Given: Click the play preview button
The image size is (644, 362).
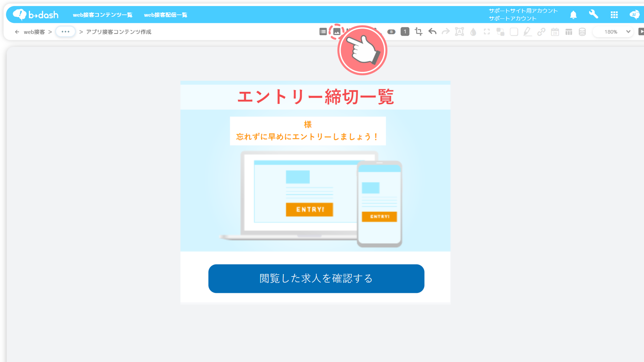Looking at the screenshot, I should (x=641, y=32).
